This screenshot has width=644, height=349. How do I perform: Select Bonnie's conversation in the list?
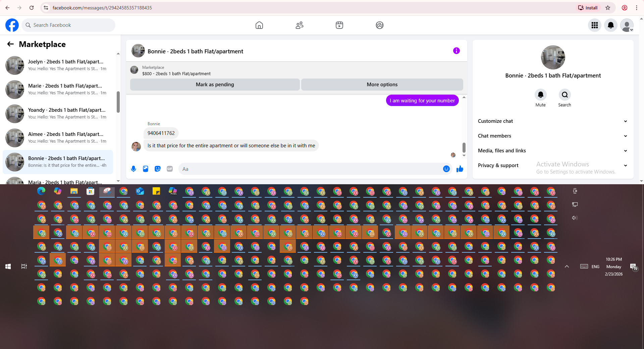58,162
